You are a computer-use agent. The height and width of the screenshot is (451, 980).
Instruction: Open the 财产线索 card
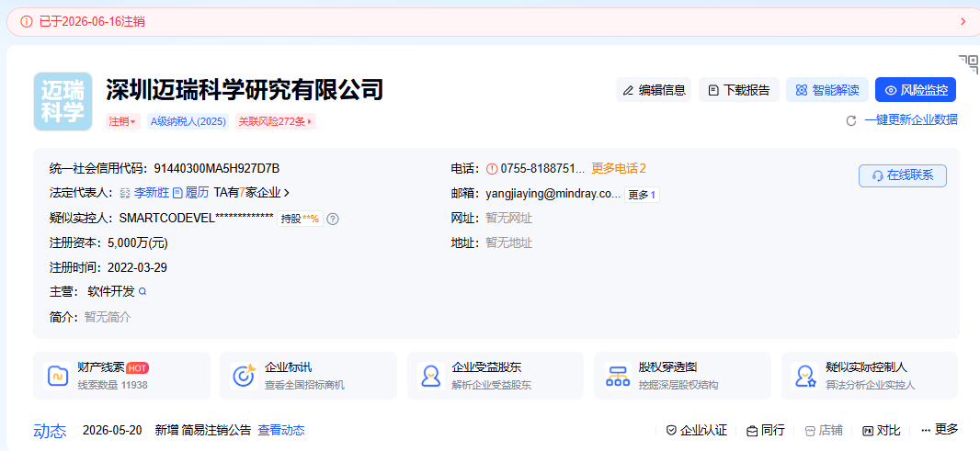pyautogui.click(x=122, y=376)
